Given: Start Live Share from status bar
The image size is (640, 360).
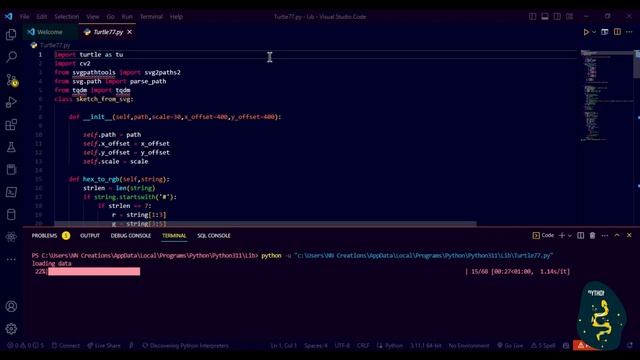Looking at the screenshot, I should [103, 346].
